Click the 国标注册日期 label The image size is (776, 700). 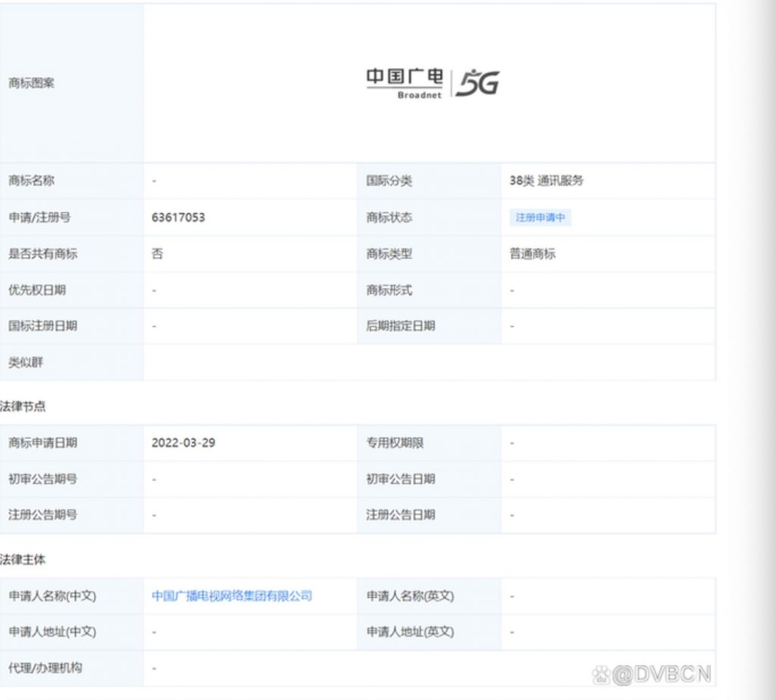(42, 326)
